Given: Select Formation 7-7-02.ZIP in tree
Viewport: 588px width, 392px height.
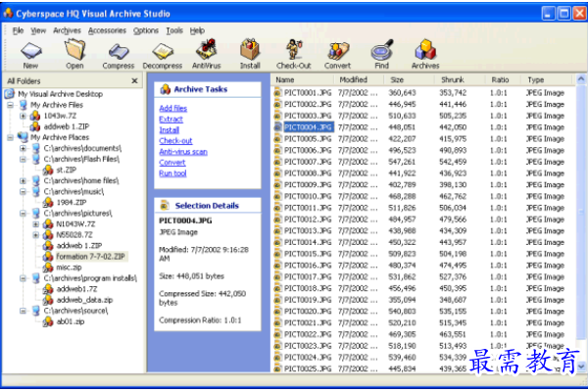Looking at the screenshot, I should [90, 257].
